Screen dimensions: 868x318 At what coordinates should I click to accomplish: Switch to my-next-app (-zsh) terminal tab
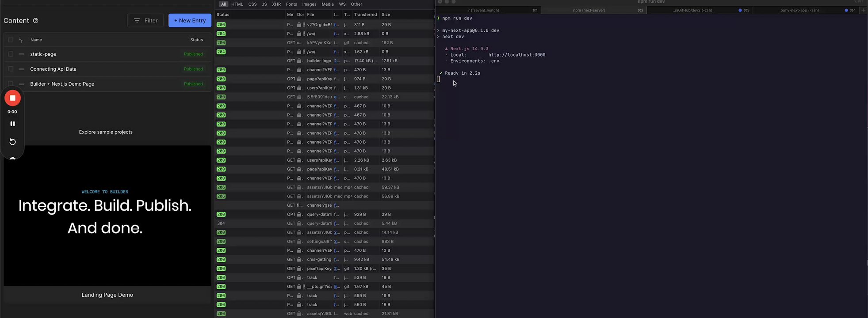pos(806,10)
